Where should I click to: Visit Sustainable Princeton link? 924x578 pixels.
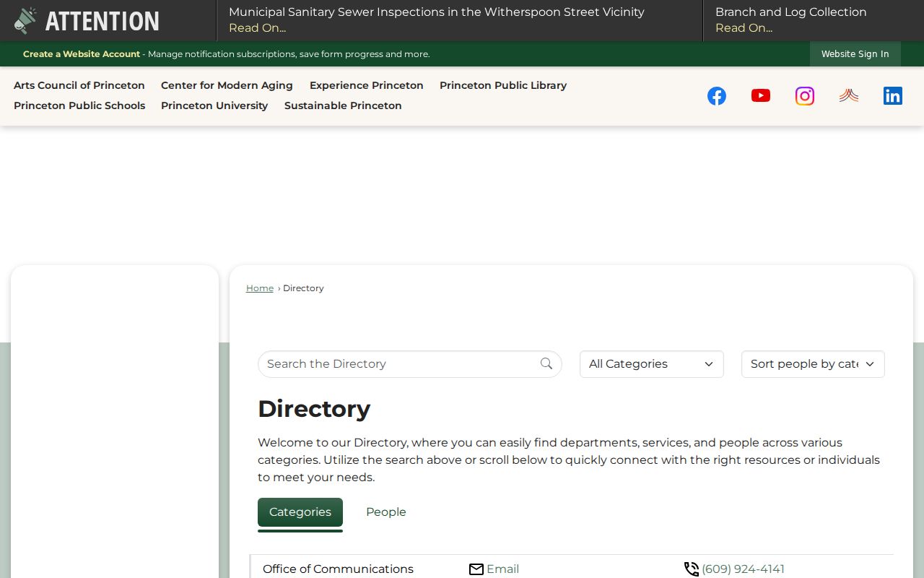pyautogui.click(x=343, y=105)
